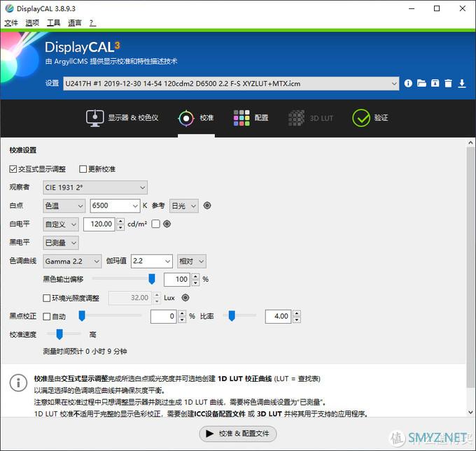Click the download arrow icon
476x451 pixels.
[x=462, y=83]
